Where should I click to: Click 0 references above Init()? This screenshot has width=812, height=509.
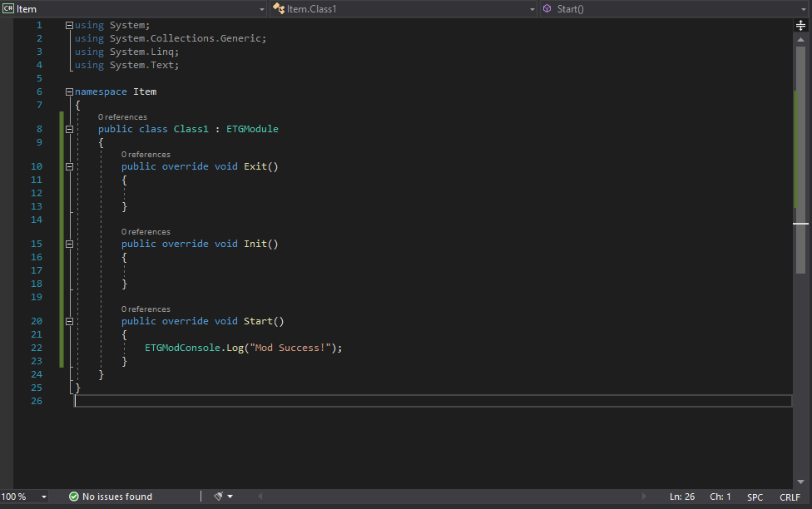[146, 231]
